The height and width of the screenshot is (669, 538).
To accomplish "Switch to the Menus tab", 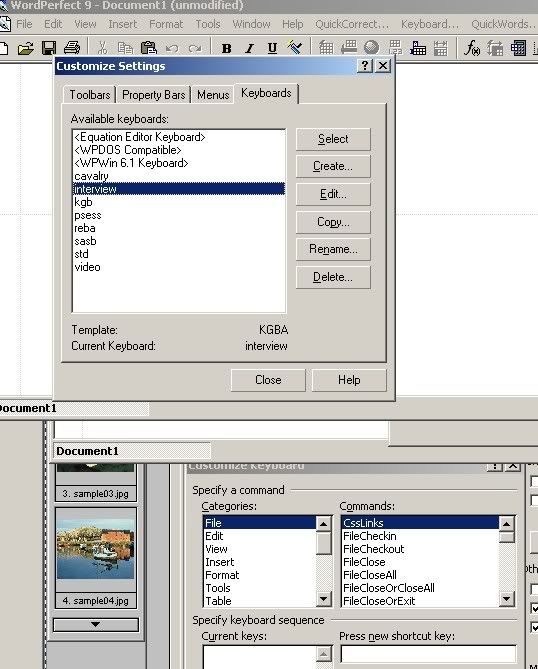I will (x=213, y=95).
